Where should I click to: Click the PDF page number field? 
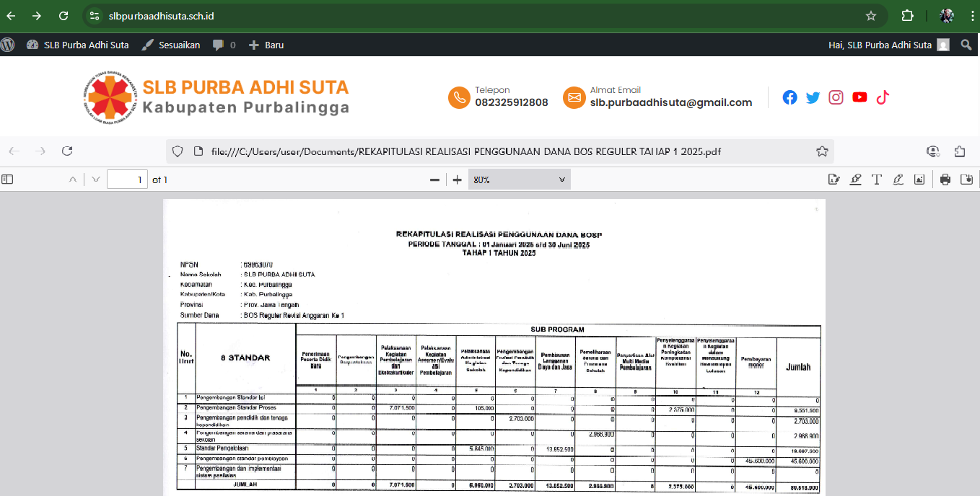click(127, 180)
